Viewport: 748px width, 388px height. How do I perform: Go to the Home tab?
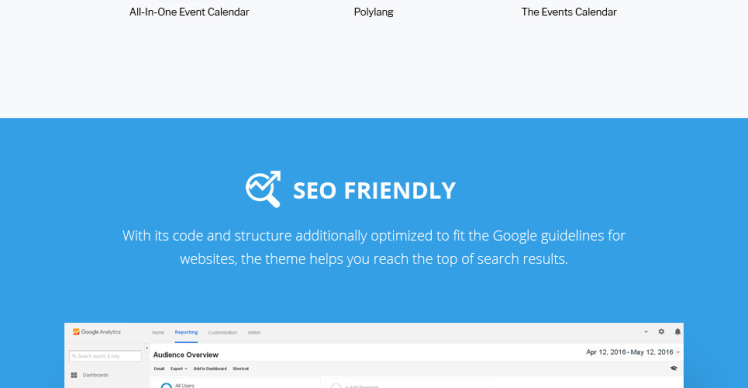[x=158, y=333]
